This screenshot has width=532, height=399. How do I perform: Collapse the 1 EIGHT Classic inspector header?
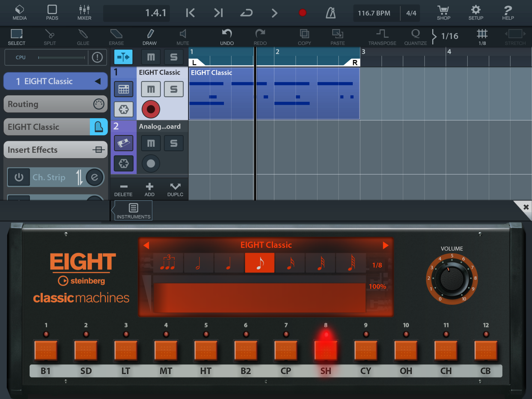(55, 81)
